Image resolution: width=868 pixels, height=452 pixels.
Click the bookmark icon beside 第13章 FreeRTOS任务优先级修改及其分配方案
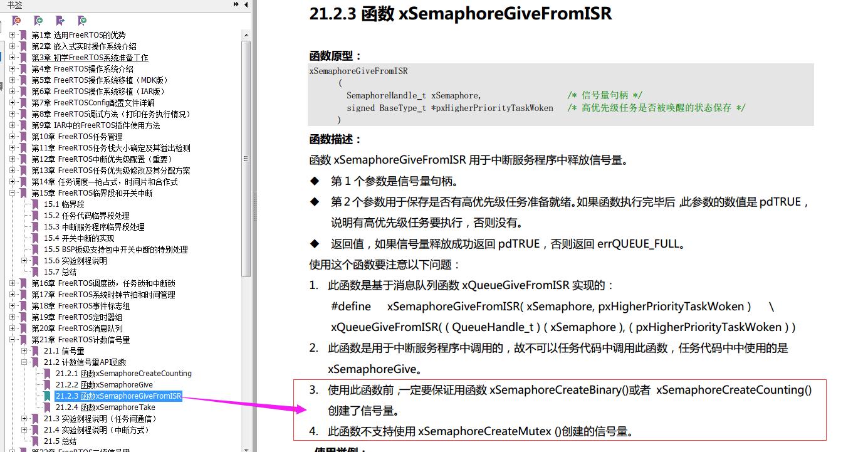click(24, 171)
